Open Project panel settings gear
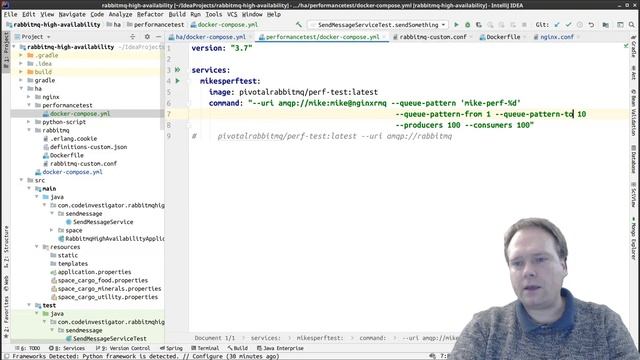 click(147, 37)
